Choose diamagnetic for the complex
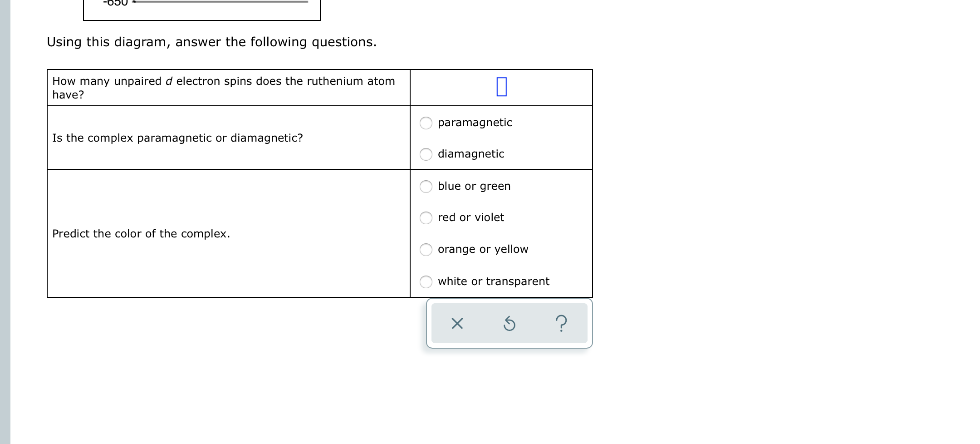Screen dimensions: 980x444 (426, 154)
